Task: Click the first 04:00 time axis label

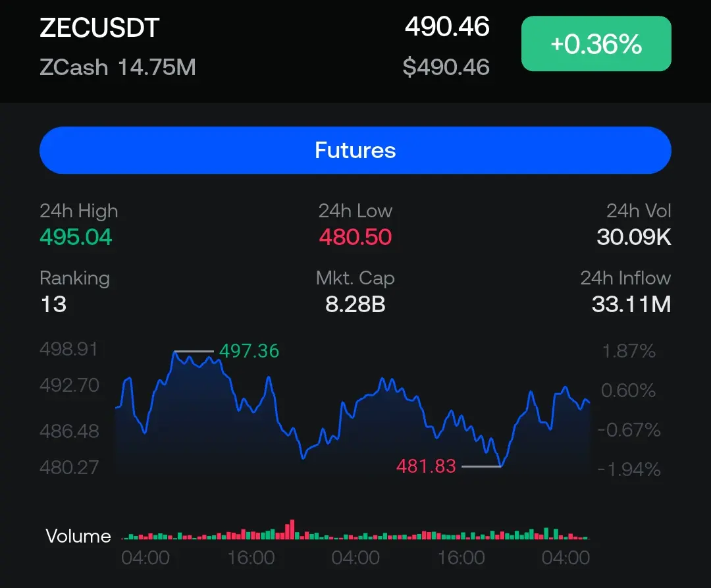Action: [x=145, y=558]
